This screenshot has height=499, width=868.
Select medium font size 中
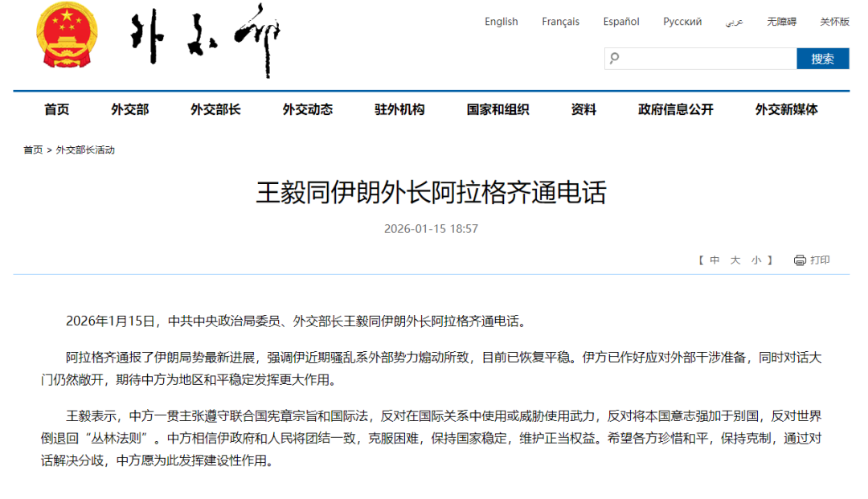(x=714, y=260)
